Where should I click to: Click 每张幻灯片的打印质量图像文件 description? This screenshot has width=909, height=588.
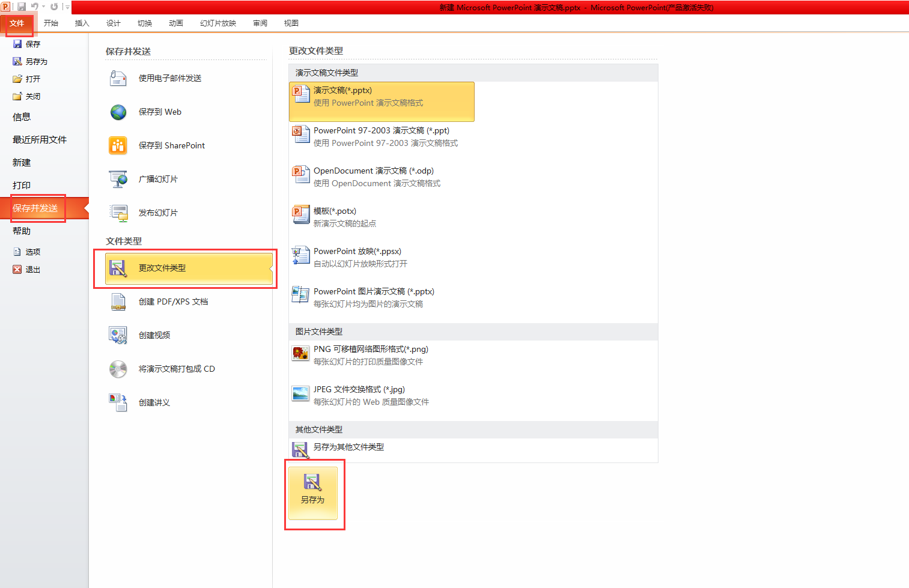pyautogui.click(x=368, y=362)
